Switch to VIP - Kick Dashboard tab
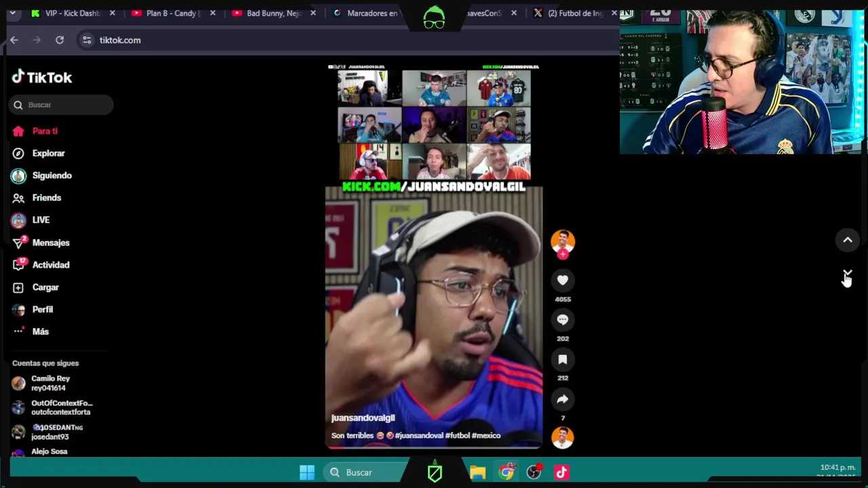The image size is (868, 488). (x=72, y=13)
